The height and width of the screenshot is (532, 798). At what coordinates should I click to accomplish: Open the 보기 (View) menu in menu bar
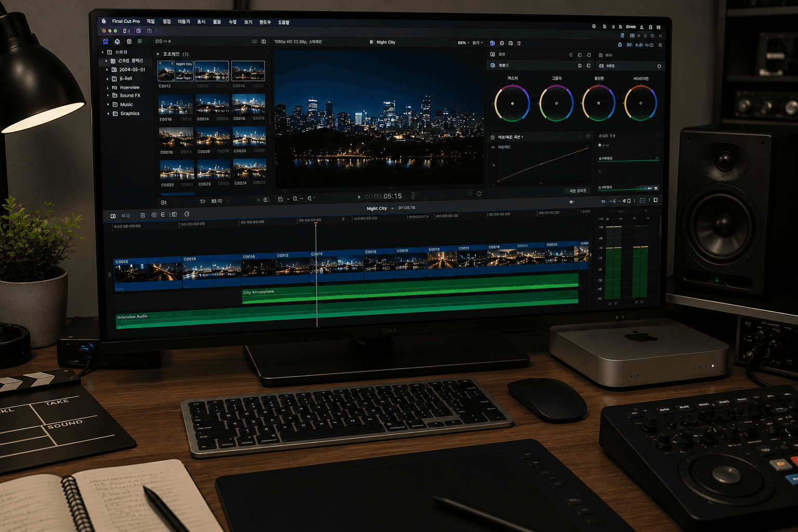pyautogui.click(x=248, y=22)
